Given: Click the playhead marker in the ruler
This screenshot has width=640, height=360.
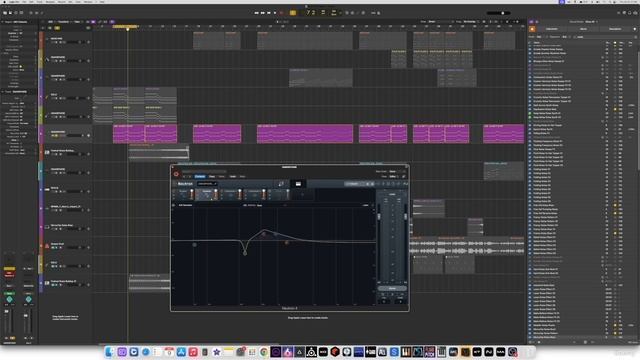Looking at the screenshot, I should pos(127,29).
